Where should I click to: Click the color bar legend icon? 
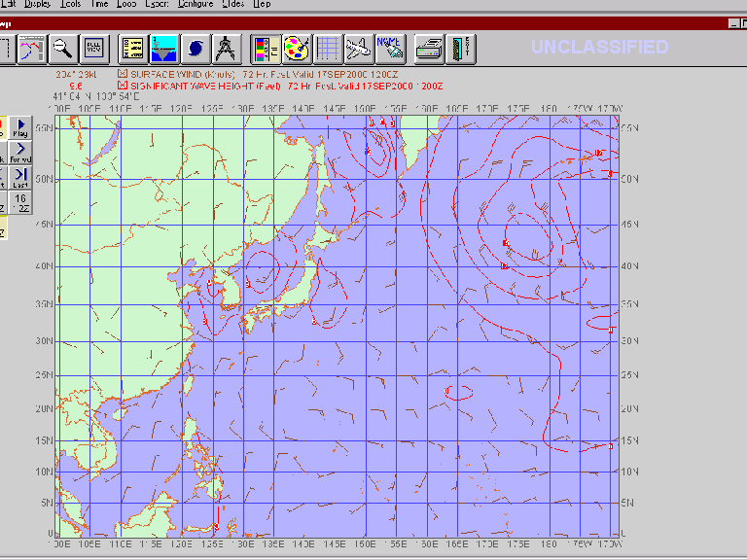[266, 48]
